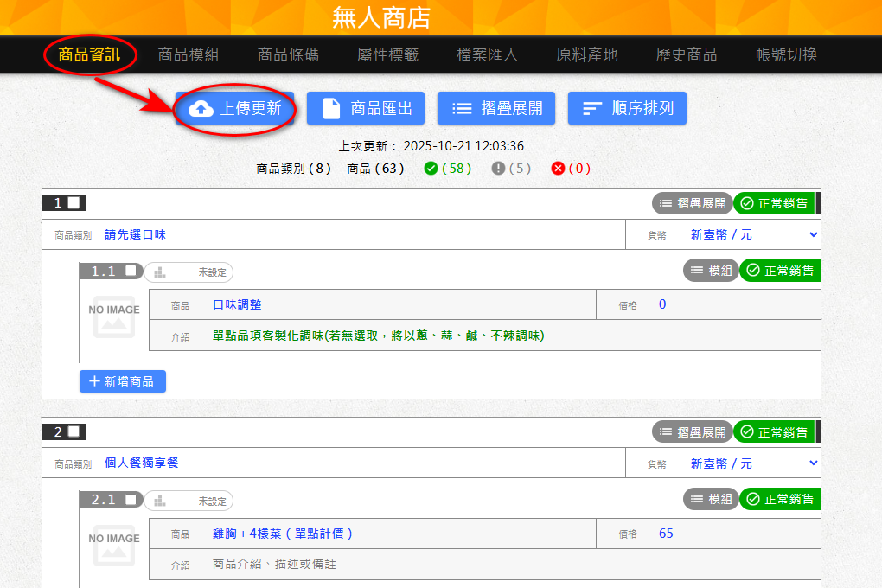Click the gray warning status icon (5)
The height and width of the screenshot is (588, 882).
click(x=498, y=169)
